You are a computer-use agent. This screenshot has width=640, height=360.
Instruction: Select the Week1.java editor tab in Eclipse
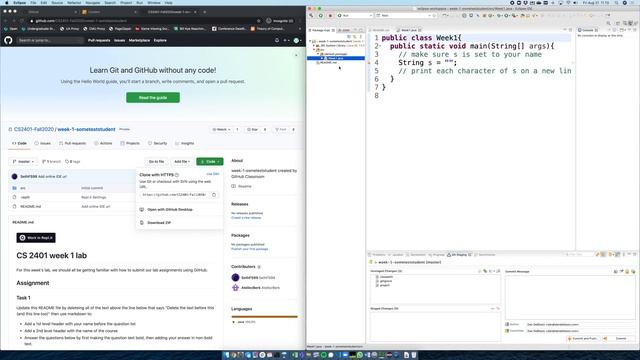click(408, 30)
